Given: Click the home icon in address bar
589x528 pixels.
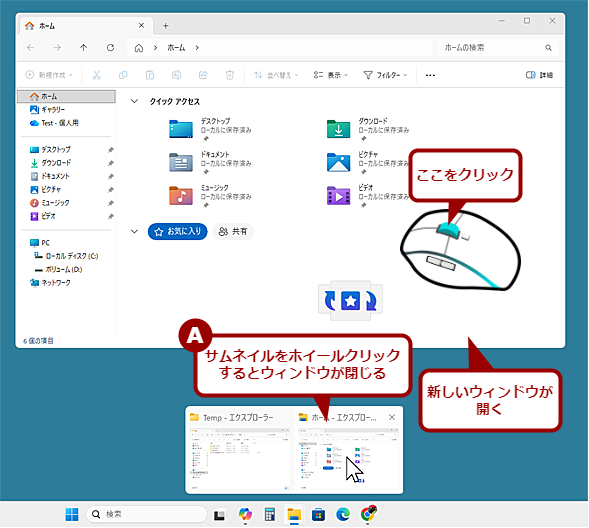Looking at the screenshot, I should [x=139, y=48].
